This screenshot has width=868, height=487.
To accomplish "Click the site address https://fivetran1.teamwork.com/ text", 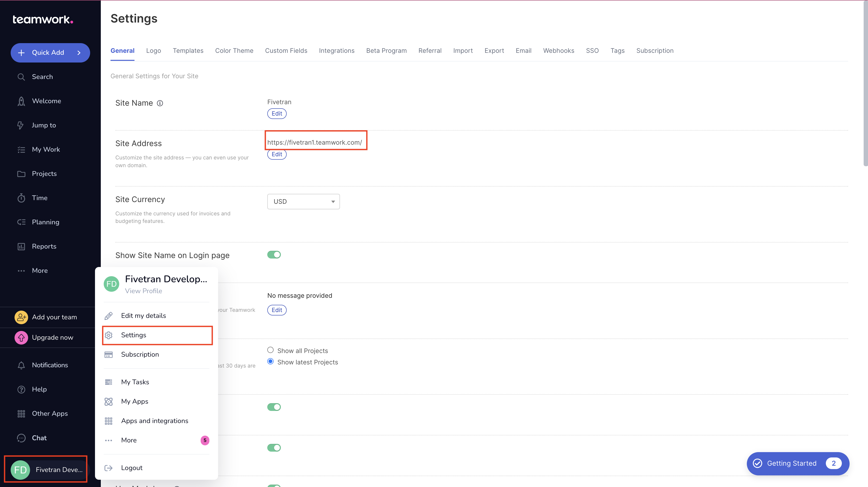I will [314, 142].
